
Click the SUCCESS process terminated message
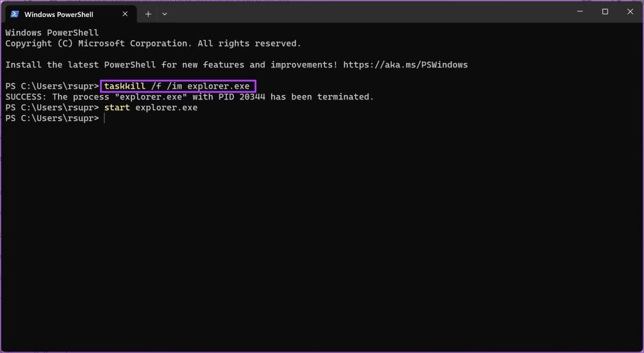click(189, 97)
